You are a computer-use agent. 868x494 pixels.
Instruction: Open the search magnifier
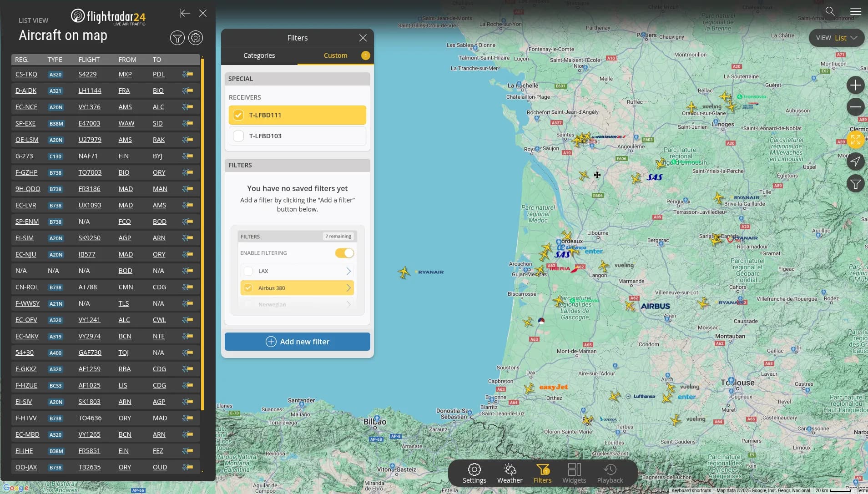[830, 11]
